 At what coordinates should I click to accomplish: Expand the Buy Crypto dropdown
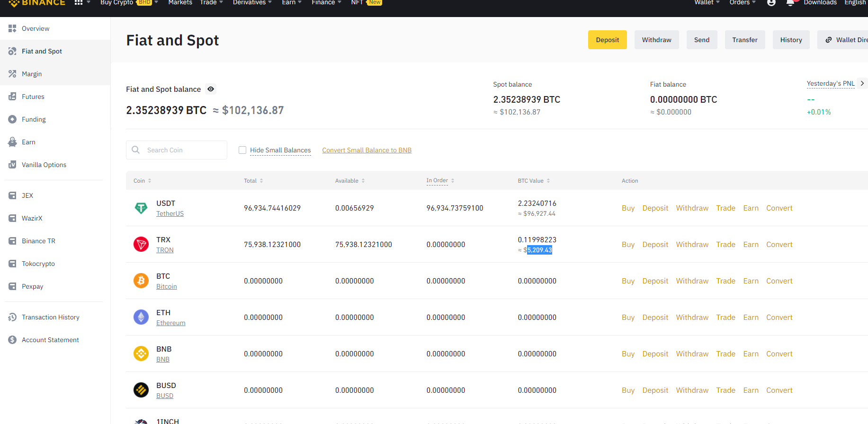156,2
